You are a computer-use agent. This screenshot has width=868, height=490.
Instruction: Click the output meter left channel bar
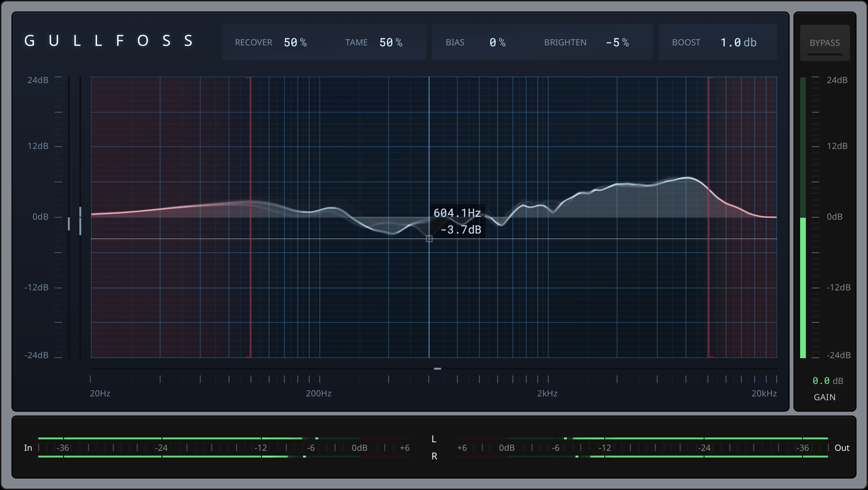642,438
